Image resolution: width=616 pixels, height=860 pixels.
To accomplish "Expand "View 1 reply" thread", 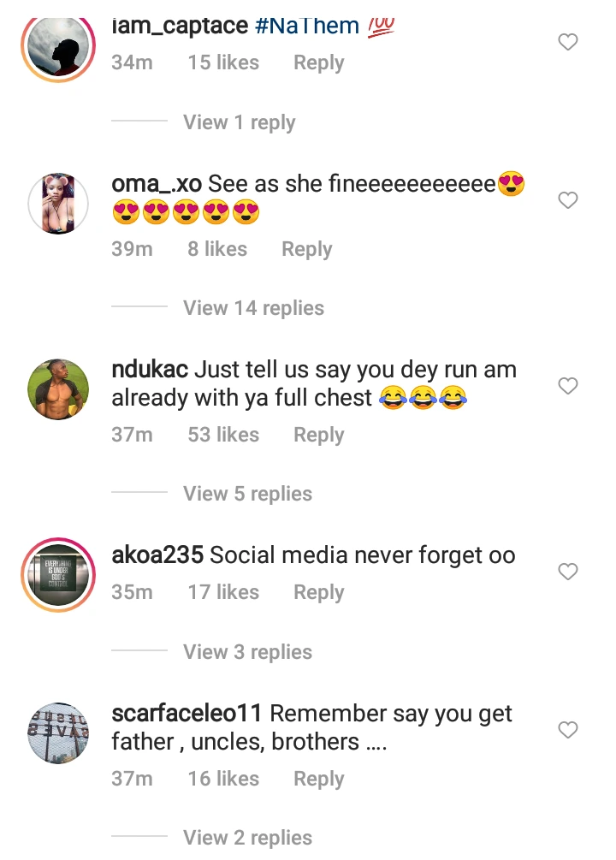I will (239, 122).
